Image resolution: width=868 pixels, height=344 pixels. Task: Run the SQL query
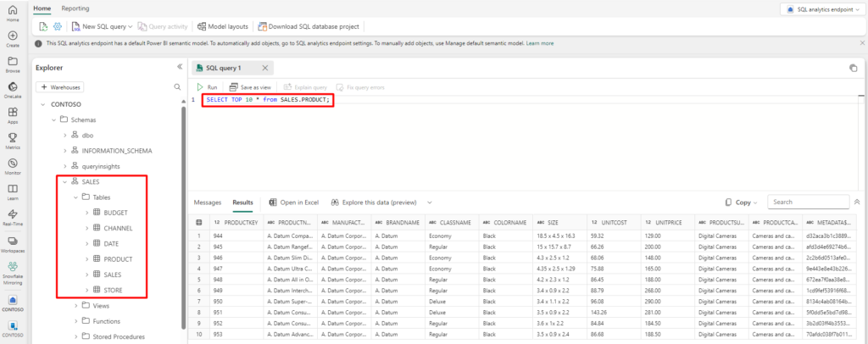[x=207, y=87]
